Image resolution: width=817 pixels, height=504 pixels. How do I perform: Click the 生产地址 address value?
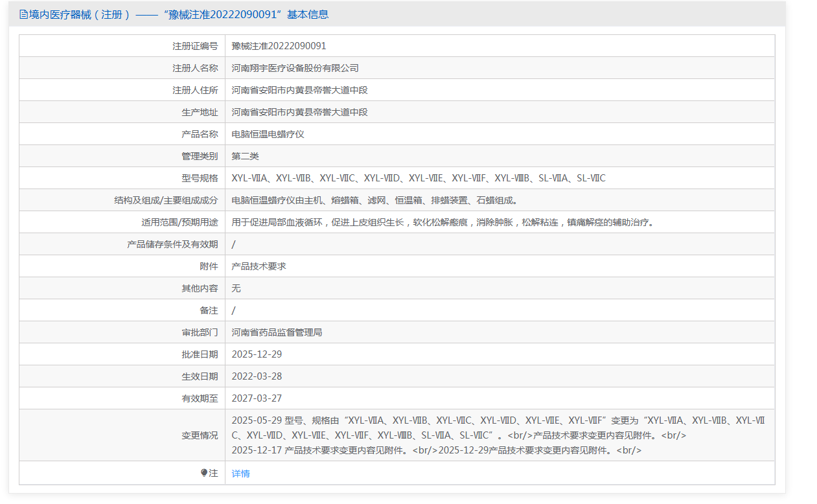tap(300, 112)
